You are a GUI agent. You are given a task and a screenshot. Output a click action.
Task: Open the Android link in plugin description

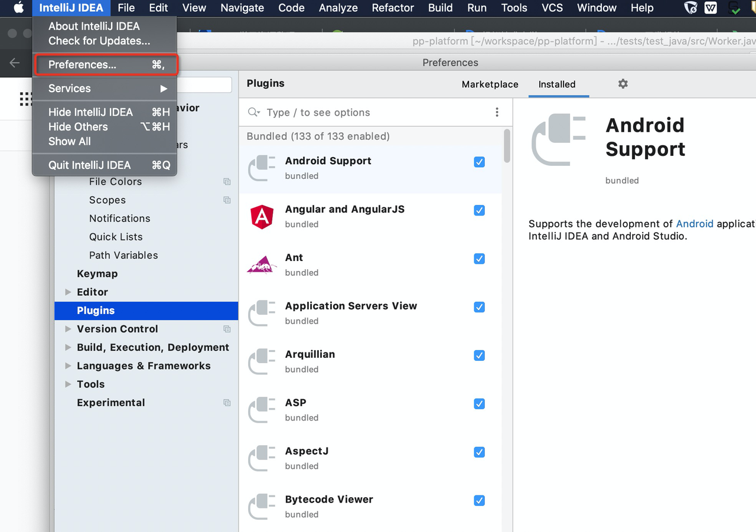[695, 224]
